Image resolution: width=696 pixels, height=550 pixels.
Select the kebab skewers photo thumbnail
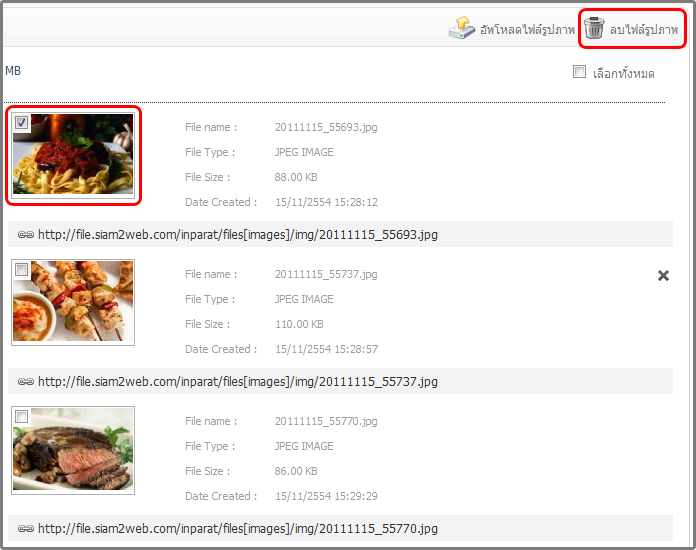coord(73,301)
